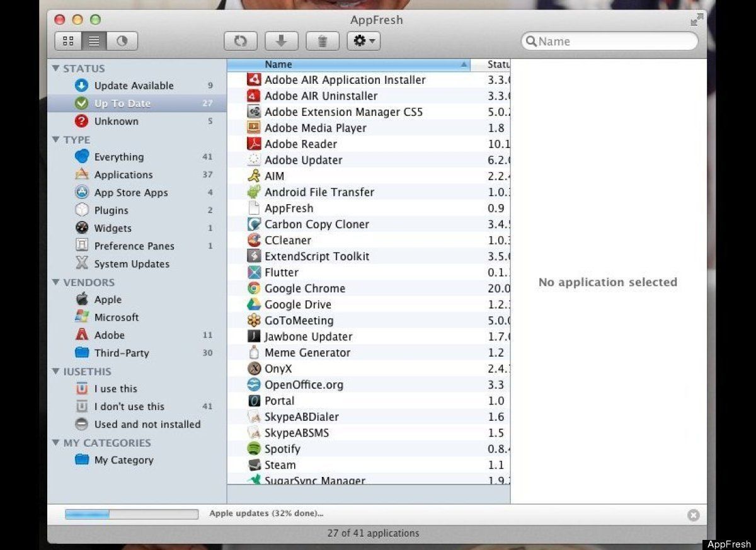The width and height of the screenshot is (756, 550).
Task: Click the Spotify icon
Action: tap(254, 449)
